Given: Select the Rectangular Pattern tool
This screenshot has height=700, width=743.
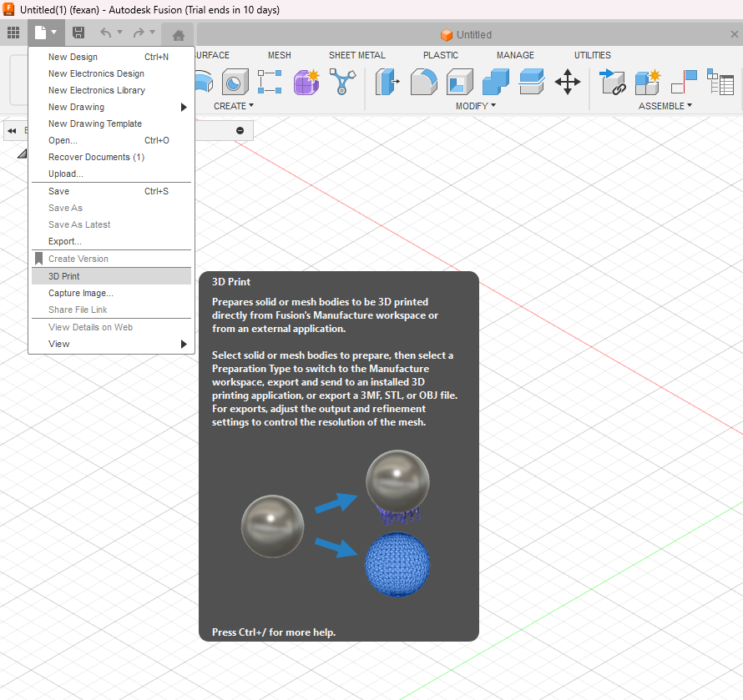Looking at the screenshot, I should (270, 82).
